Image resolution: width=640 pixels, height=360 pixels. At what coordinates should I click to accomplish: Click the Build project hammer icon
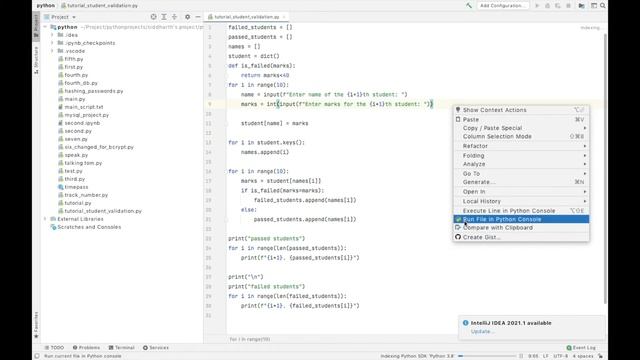[x=469, y=6]
